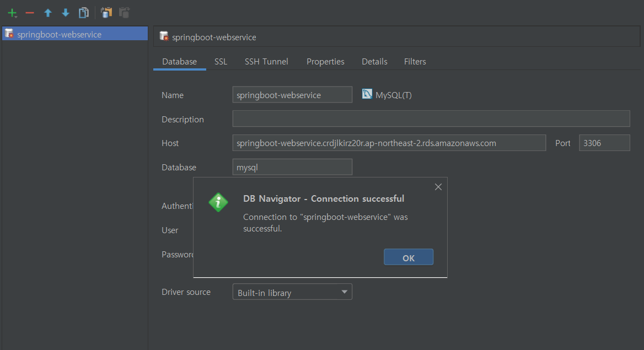Click the MySQL(T) label
This screenshot has height=350, width=644.
pyautogui.click(x=394, y=95)
